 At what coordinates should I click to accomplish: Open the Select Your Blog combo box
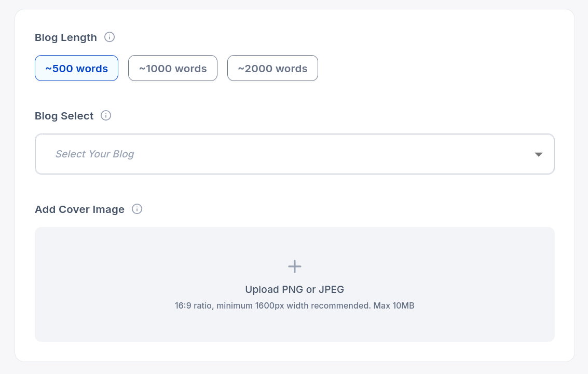[295, 154]
